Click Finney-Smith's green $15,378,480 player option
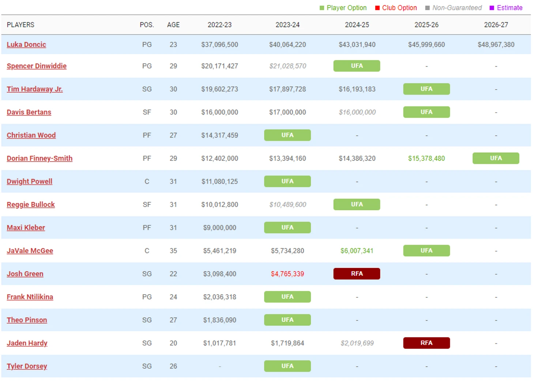This screenshot has width=534, height=392. [x=426, y=158]
